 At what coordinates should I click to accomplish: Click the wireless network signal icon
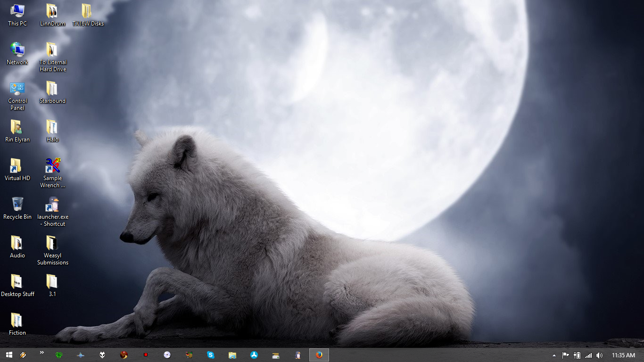(588, 355)
